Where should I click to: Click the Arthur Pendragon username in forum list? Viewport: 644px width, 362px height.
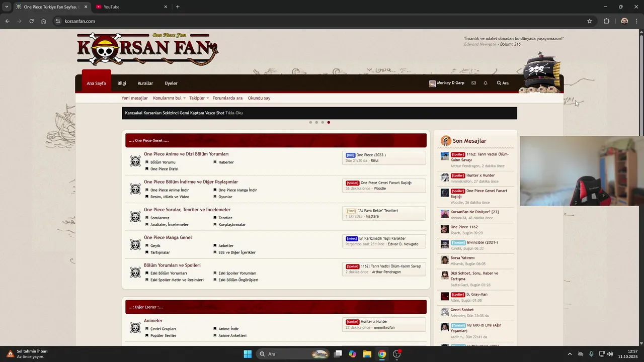pyautogui.click(x=386, y=272)
